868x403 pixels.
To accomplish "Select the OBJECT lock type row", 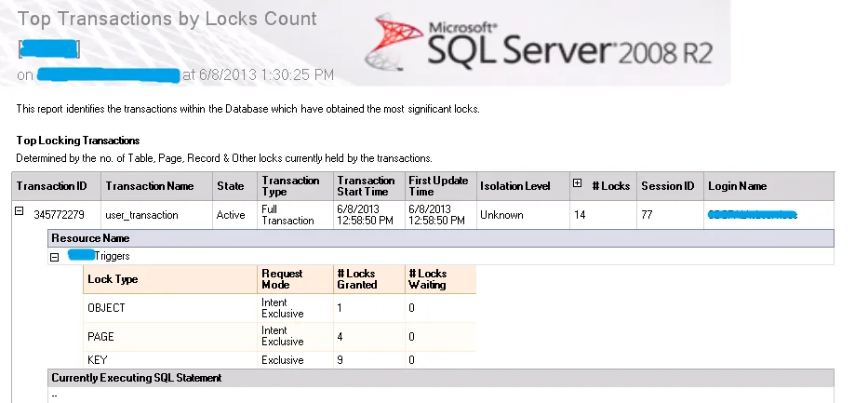I will tap(279, 308).
